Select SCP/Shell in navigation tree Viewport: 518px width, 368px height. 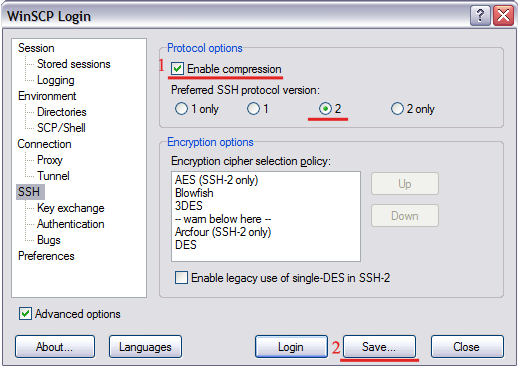[x=61, y=128]
